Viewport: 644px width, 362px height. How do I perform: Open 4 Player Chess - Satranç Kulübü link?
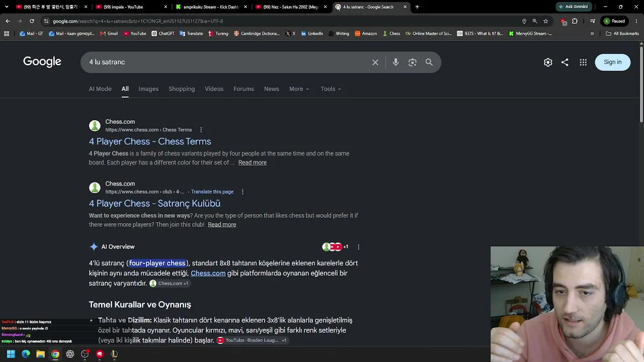click(154, 204)
